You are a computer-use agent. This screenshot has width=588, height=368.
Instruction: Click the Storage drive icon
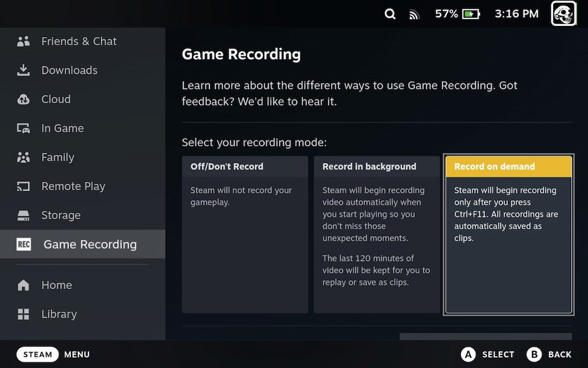tap(24, 215)
